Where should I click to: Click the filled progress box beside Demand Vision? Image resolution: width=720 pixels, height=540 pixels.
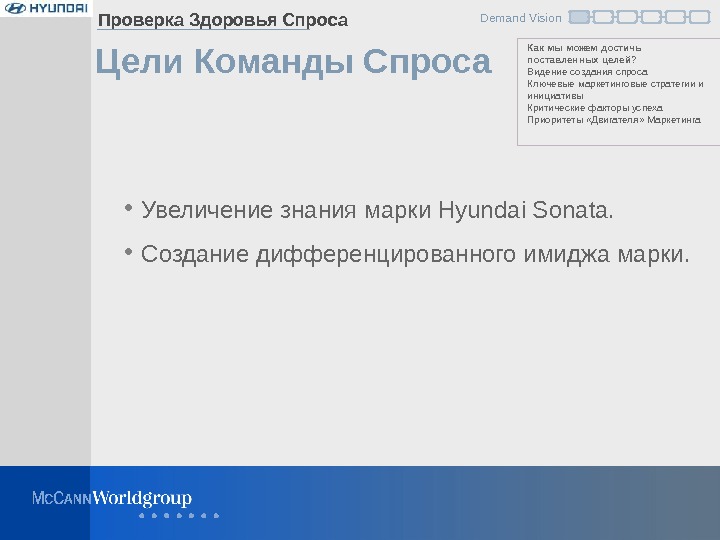(x=579, y=17)
